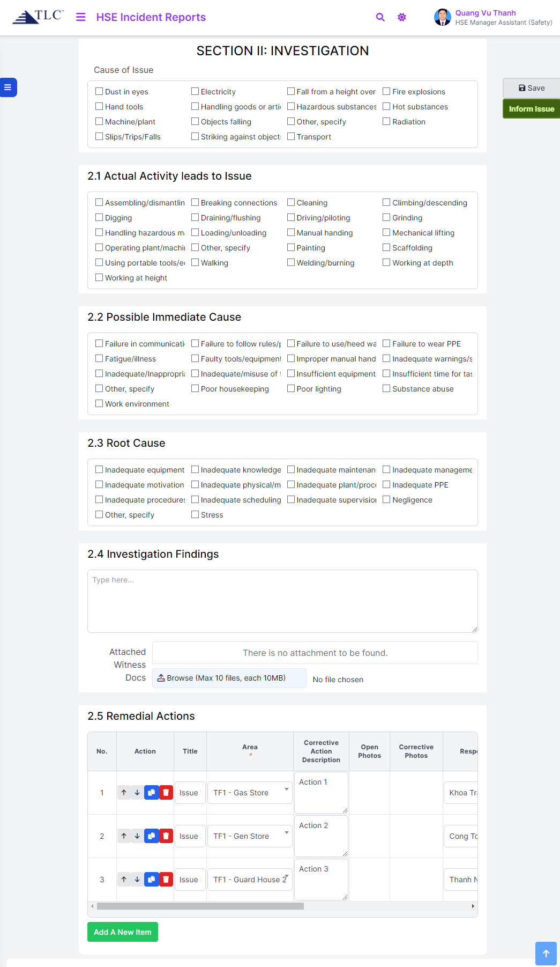
Task: Click the Save button
Action: pyautogui.click(x=532, y=88)
